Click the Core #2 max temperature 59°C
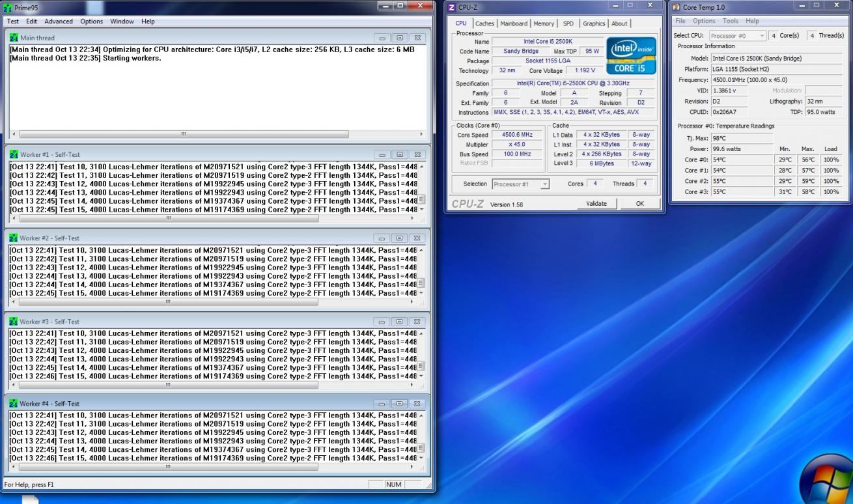Viewport: 853px width, 504px height. pyautogui.click(x=808, y=181)
